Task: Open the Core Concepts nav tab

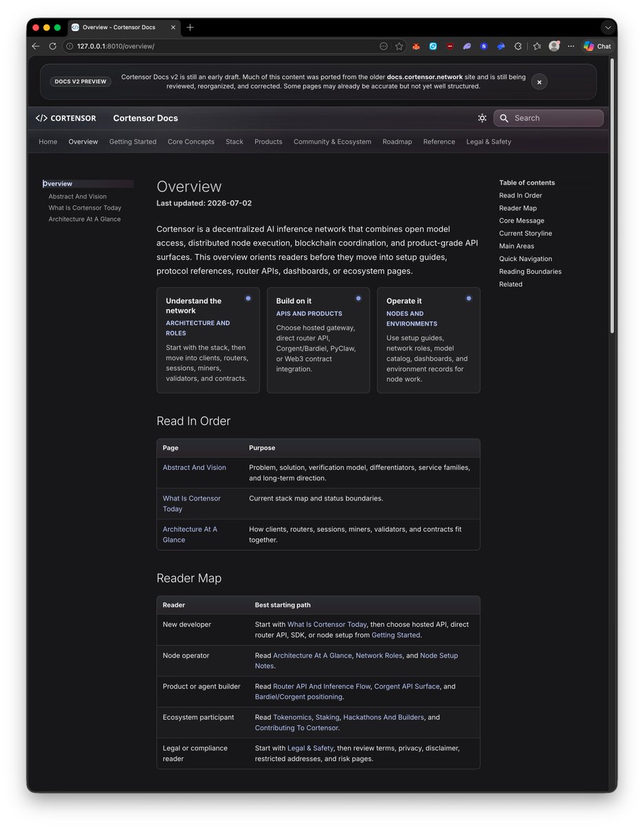Action: point(191,141)
